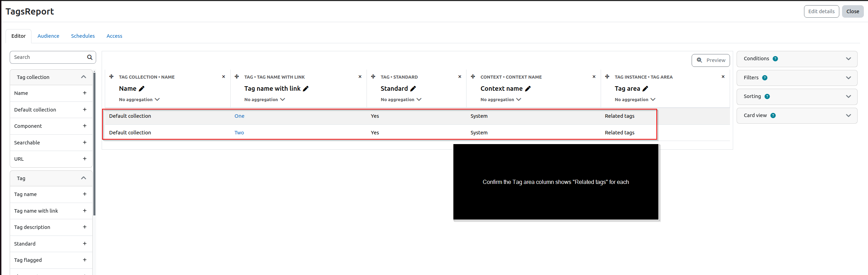Click the TagsReport heading
868x275 pixels.
[x=30, y=11]
